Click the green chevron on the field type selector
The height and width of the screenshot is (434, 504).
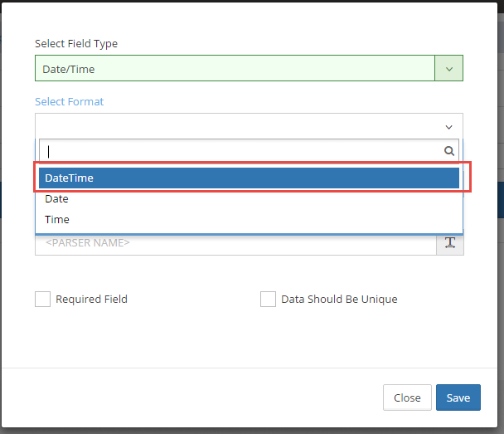pyautogui.click(x=448, y=69)
